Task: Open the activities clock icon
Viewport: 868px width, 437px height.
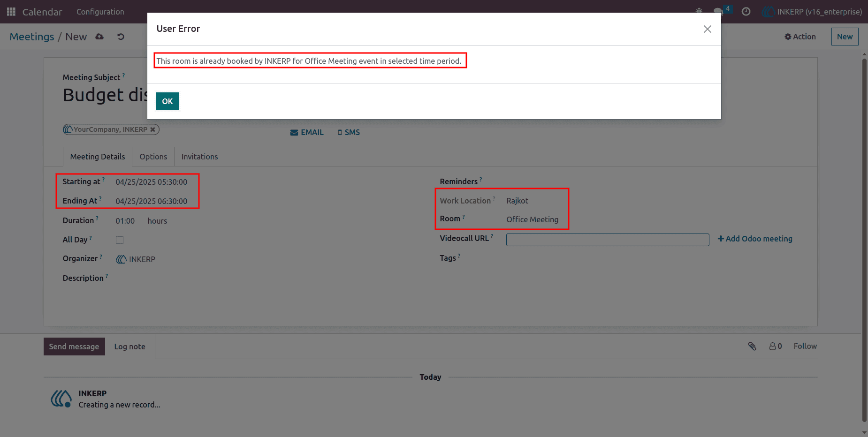Action: pyautogui.click(x=746, y=12)
